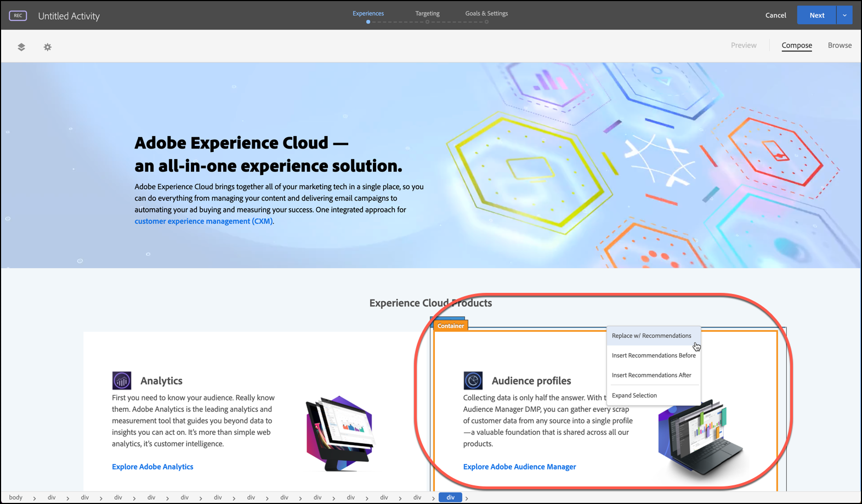The width and height of the screenshot is (862, 504).
Task: Open the dropdown arrow beside Next
Action: (844, 15)
